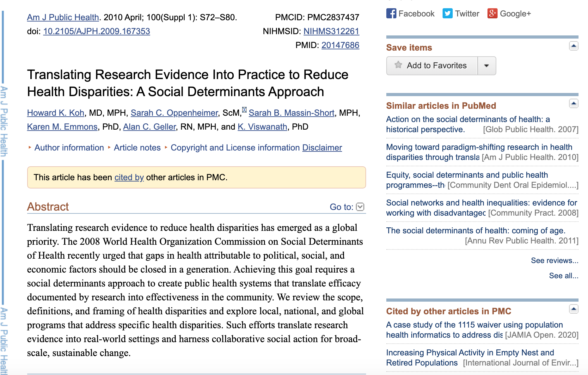588x375 pixels.
Task: Click the Twitter share icon
Action: [x=447, y=14]
